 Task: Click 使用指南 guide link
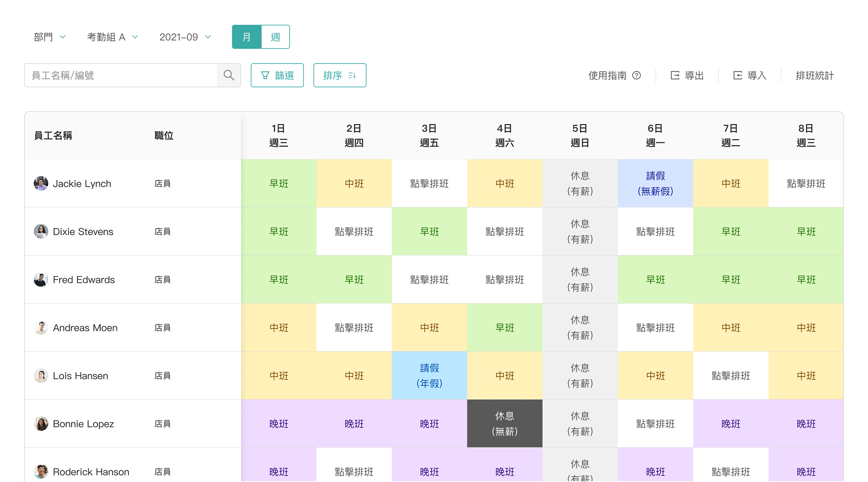click(607, 76)
